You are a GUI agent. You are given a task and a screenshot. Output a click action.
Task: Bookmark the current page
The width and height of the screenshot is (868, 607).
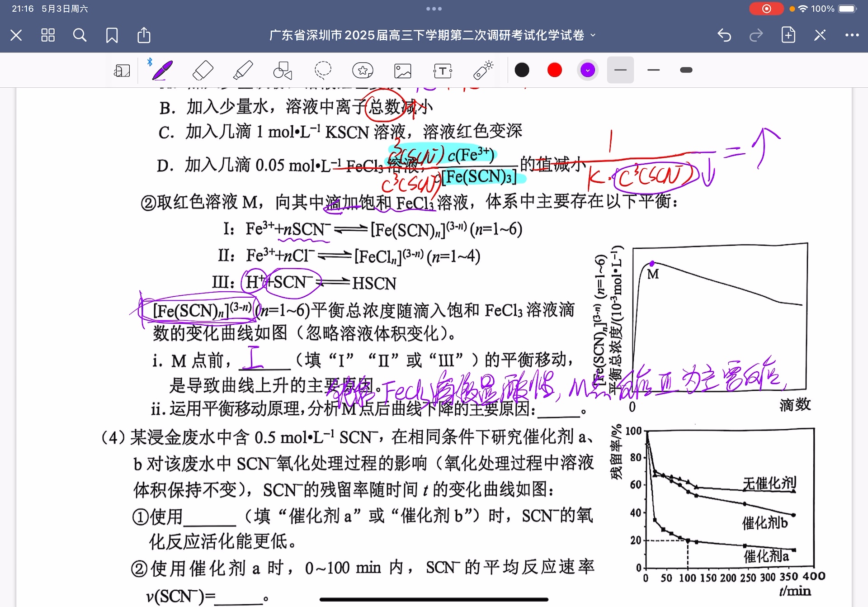(x=112, y=35)
